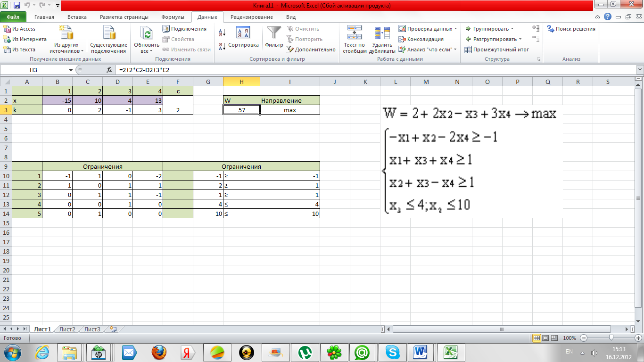The height and width of the screenshot is (362, 644).
Task: Switch to Normal view in status bar
Action: 537,338
